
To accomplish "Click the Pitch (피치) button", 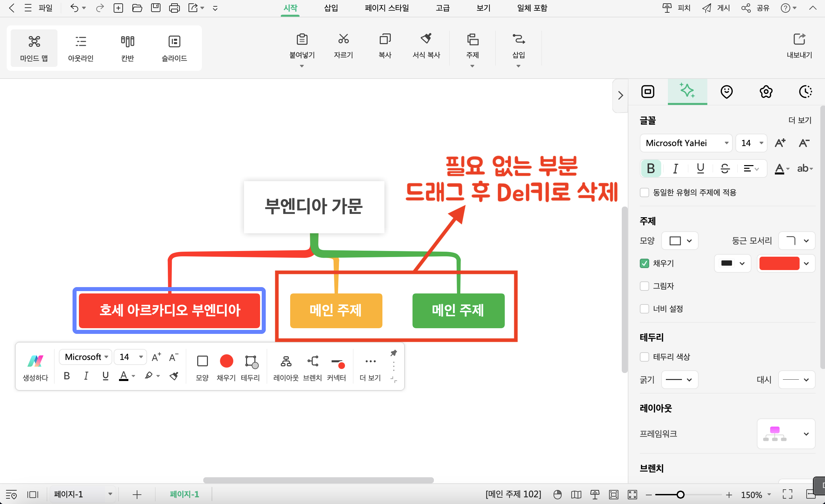I will tap(676, 8).
